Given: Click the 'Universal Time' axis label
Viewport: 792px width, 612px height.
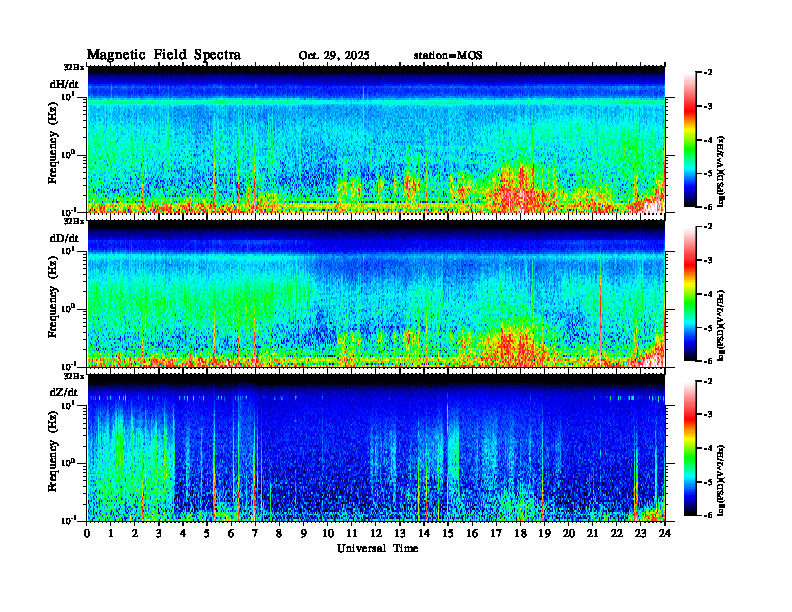Looking at the screenshot, I should tap(377, 548).
